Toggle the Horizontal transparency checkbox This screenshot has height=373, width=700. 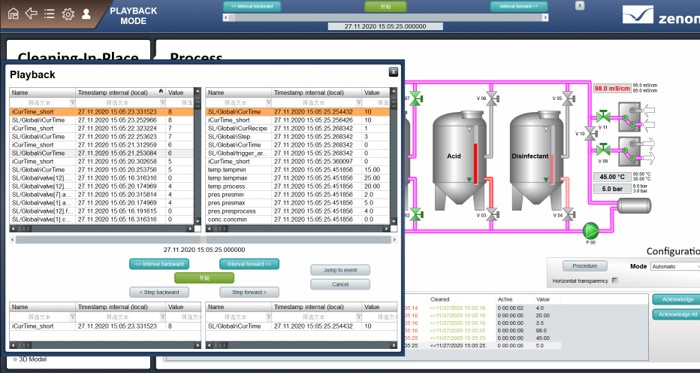615,281
